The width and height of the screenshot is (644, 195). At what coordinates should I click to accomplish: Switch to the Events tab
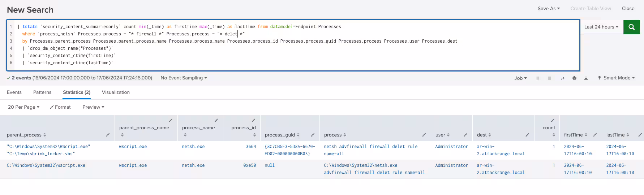click(x=14, y=92)
